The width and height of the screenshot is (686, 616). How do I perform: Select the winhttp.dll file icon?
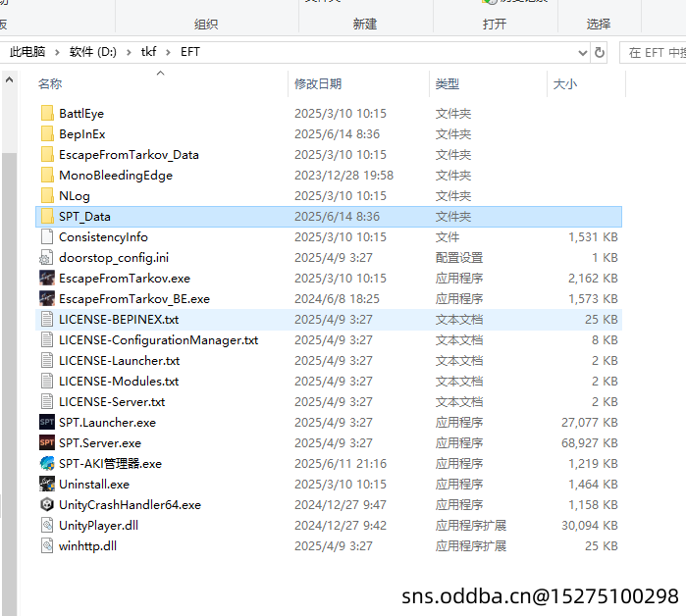click(x=47, y=545)
